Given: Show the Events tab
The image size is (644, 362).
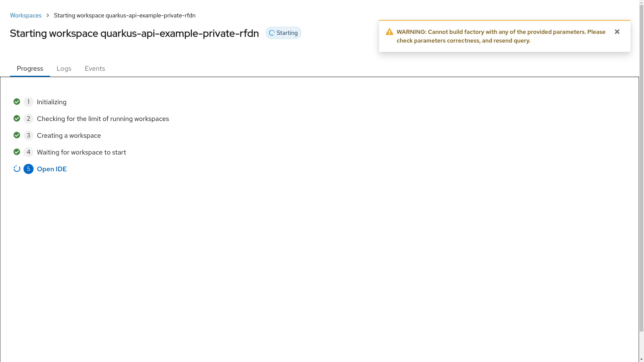Looking at the screenshot, I should click(x=95, y=68).
